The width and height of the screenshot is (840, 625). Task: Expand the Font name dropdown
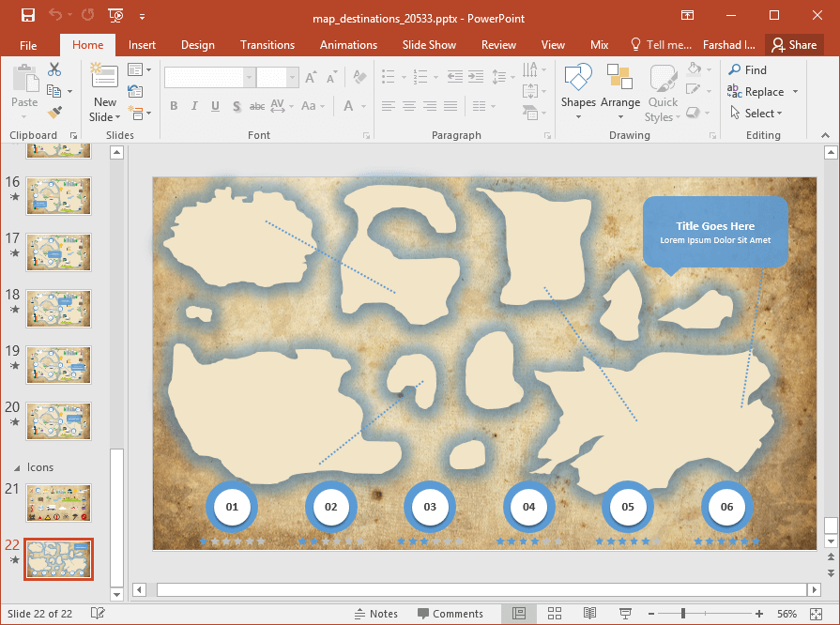(248, 77)
